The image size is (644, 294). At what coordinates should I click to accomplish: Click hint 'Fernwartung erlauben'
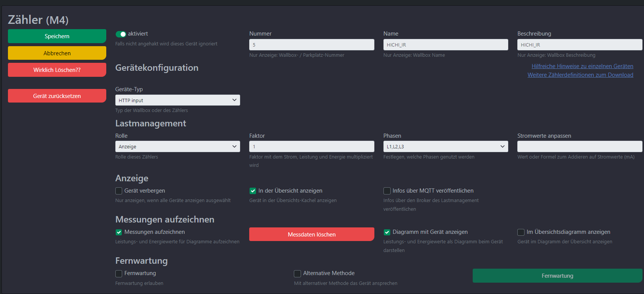click(139, 283)
